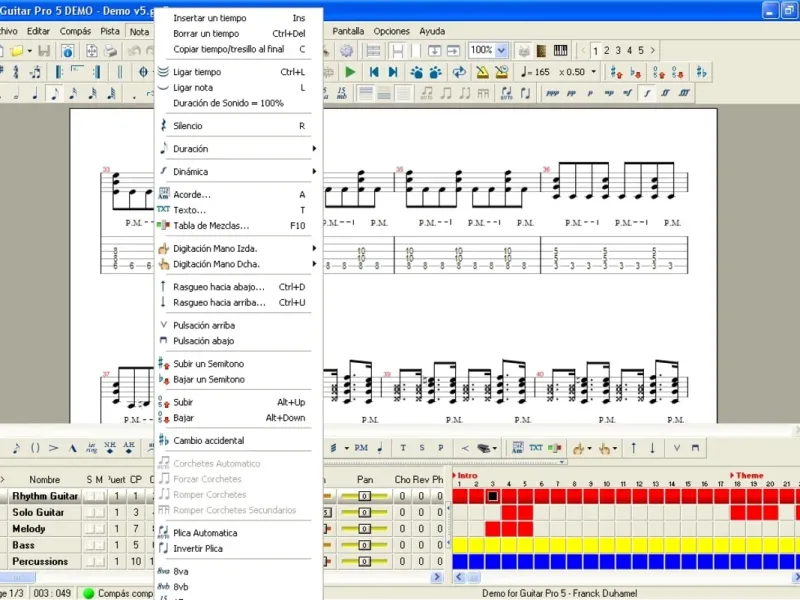This screenshot has width=800, height=600.
Task: Select track page number 5
Action: [641, 50]
